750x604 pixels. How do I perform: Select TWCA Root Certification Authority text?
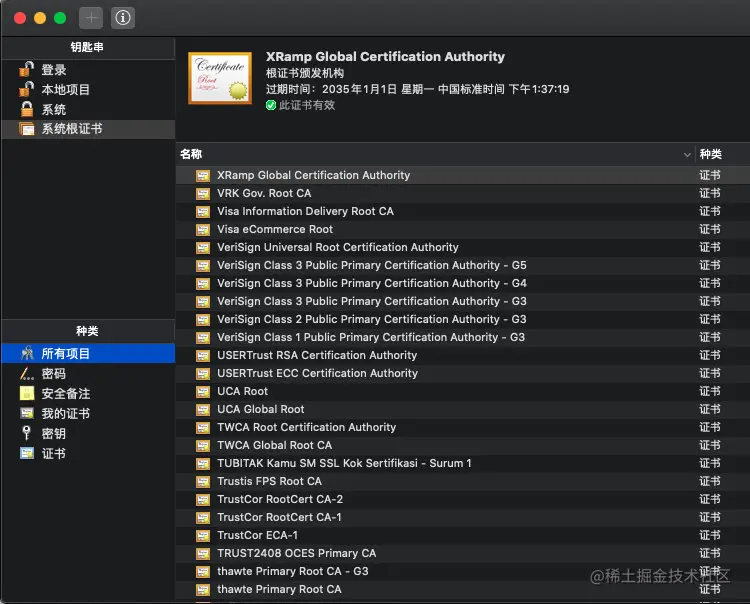[307, 427]
